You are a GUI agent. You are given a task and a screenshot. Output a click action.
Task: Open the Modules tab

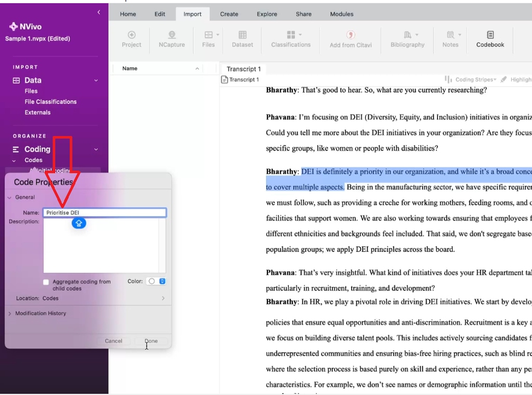point(342,14)
